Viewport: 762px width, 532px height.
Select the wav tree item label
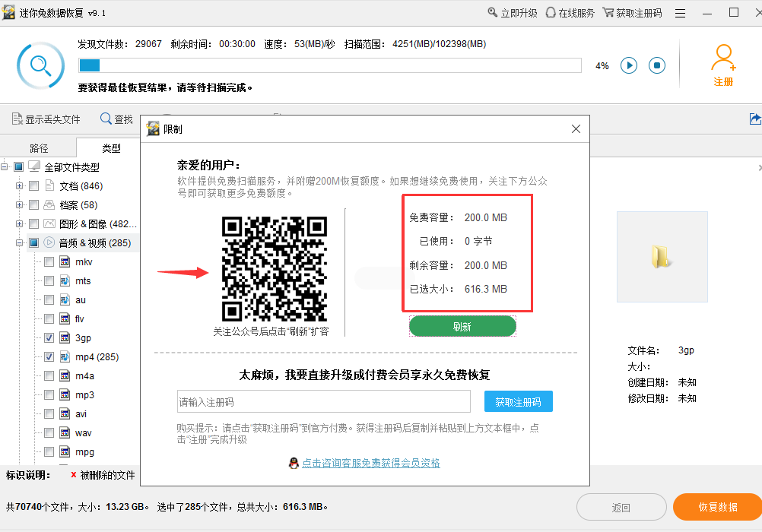(83, 432)
